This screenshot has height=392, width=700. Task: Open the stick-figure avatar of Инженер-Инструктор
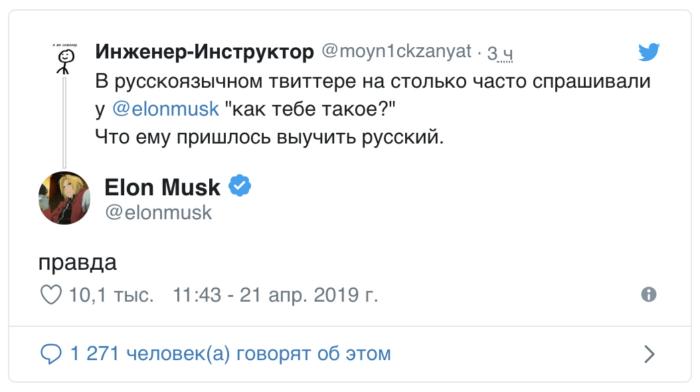coord(65,58)
